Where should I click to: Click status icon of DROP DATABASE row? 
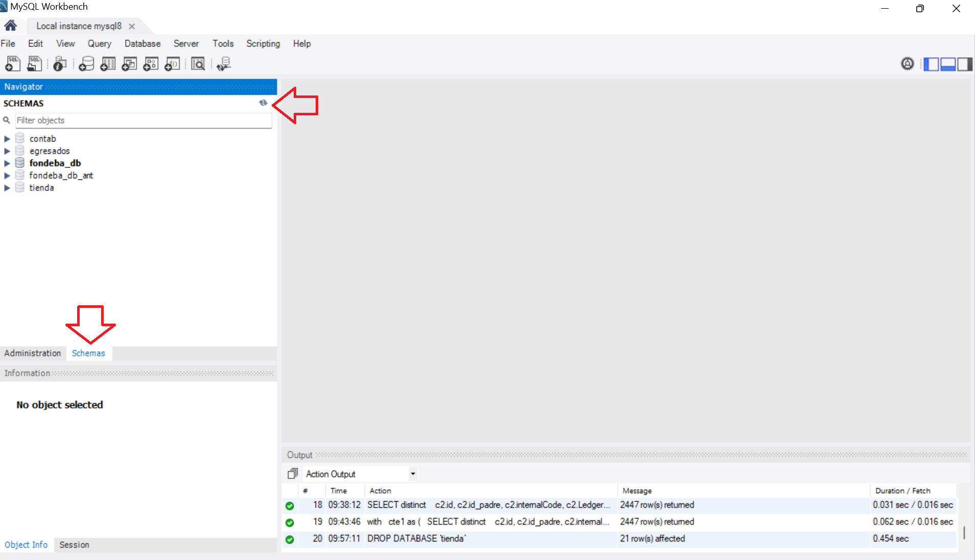[x=290, y=539]
